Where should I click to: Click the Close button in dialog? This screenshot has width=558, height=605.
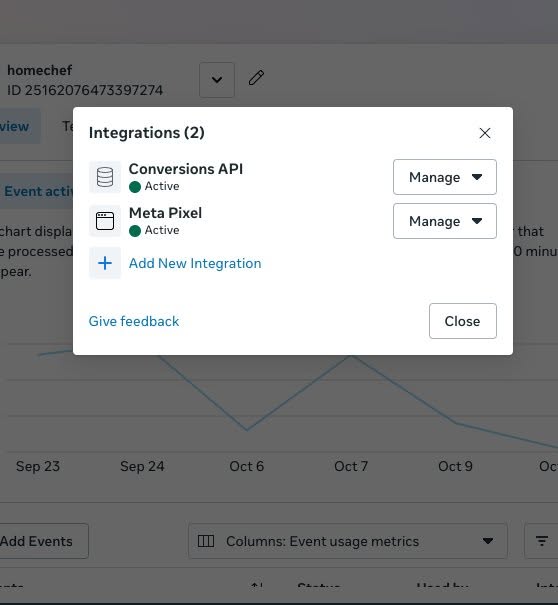click(463, 321)
